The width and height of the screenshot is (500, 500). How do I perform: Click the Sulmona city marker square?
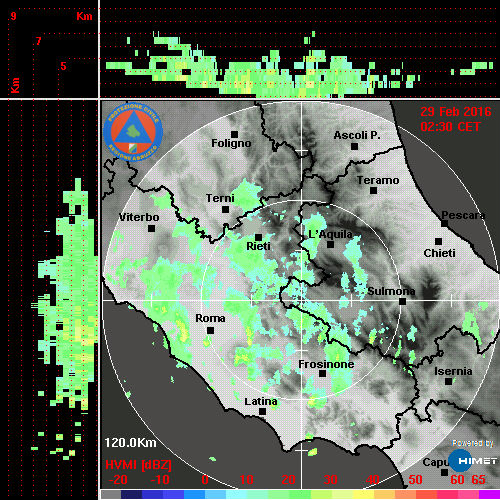click(x=403, y=301)
